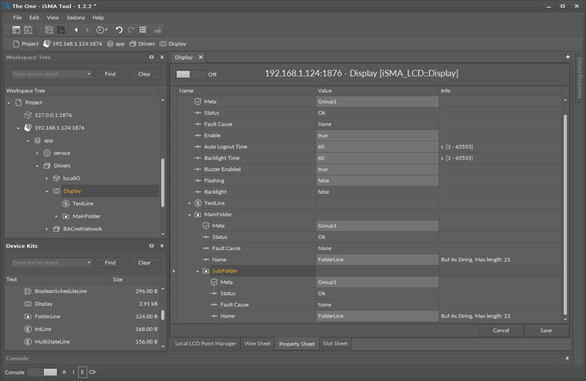Click Device Kits search field
Viewport: 586px width, 381px height.
(49, 262)
